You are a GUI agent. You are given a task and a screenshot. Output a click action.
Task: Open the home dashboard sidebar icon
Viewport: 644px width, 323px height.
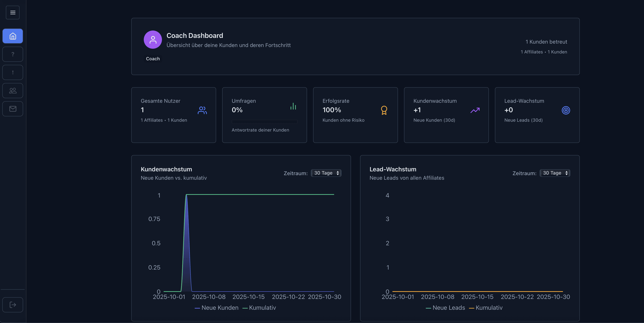[13, 36]
